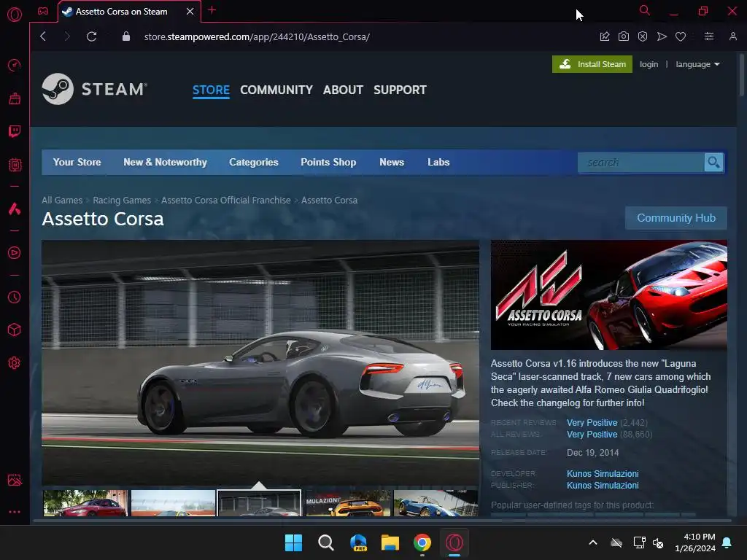
Task: Open File Explorer from taskbar
Action: click(390, 542)
